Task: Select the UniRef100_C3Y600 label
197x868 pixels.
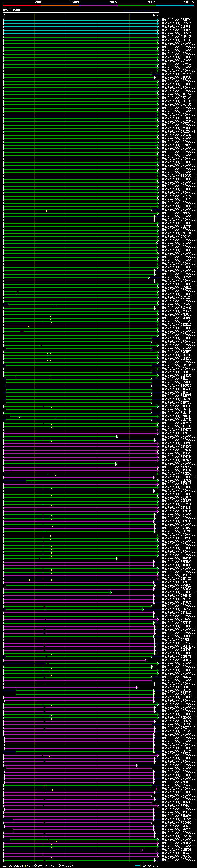Action: coord(176,61)
